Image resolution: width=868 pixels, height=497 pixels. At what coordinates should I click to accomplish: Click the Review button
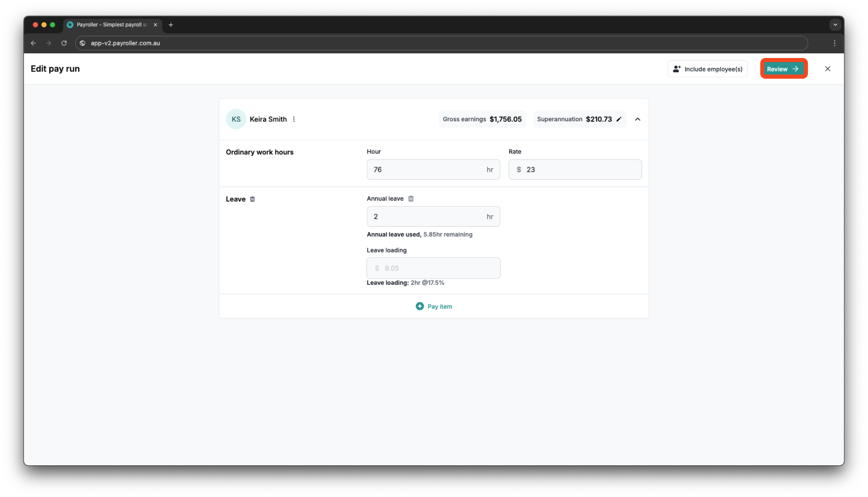pos(784,68)
